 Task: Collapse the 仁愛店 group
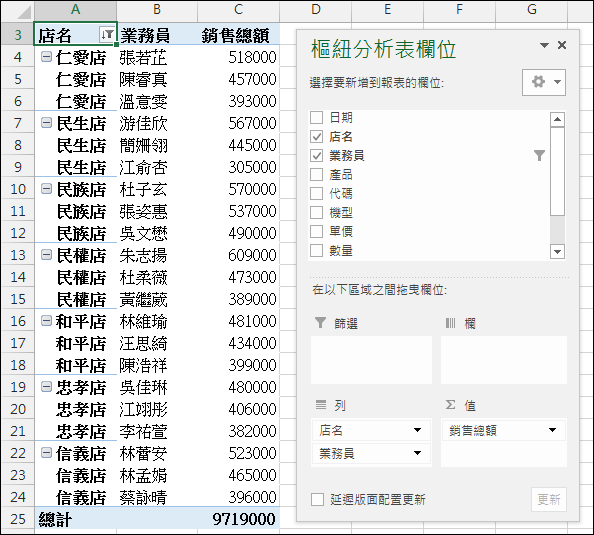point(46,57)
